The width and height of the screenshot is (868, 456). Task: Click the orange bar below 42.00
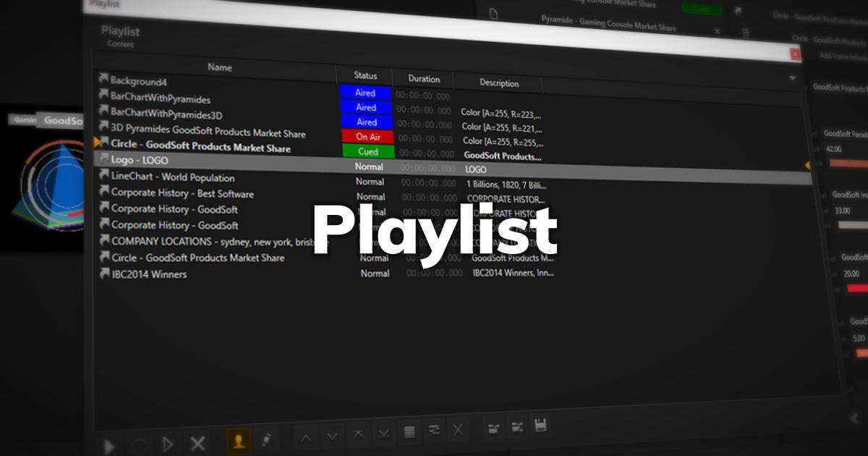coord(848,163)
